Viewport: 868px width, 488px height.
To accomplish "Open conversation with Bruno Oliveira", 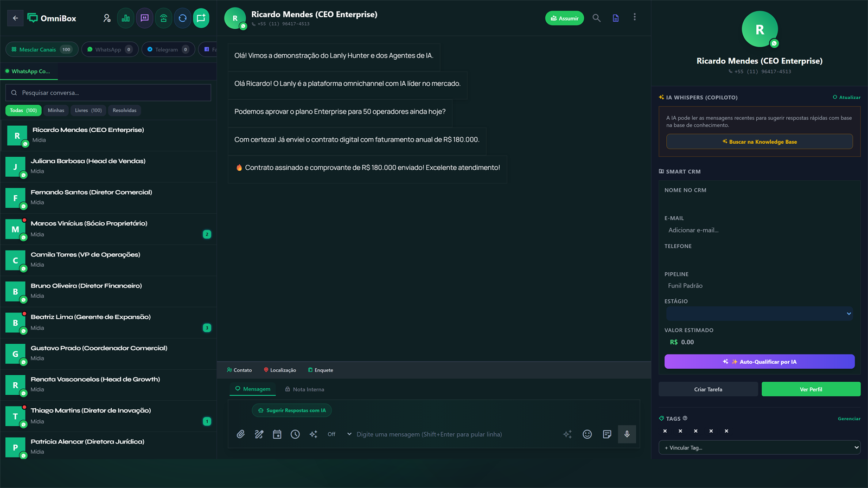I will coord(108,291).
